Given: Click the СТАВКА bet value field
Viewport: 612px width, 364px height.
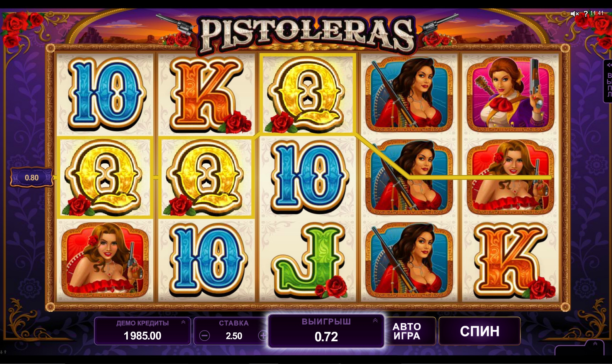Looking at the screenshot, I should [x=234, y=336].
